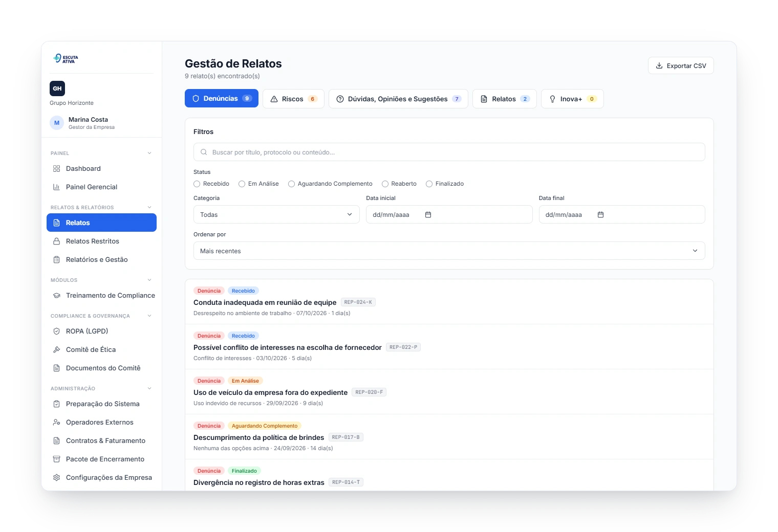This screenshot has height=532, width=778.
Task: Click the Contratos & Faturamento document icon
Action: [x=57, y=441]
